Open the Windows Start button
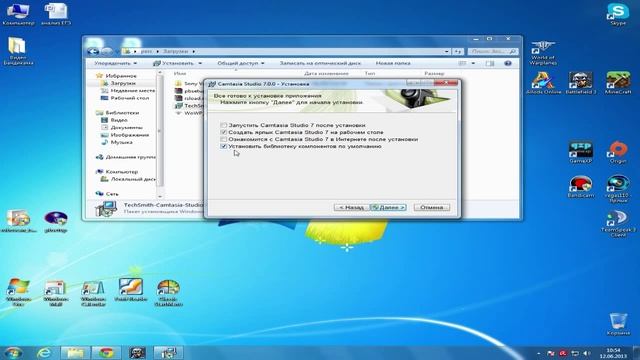 13,353
